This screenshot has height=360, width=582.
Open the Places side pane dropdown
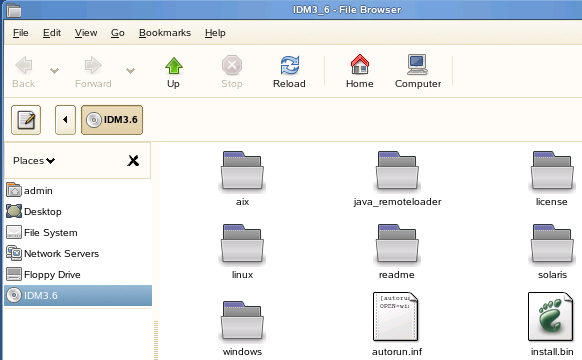[34, 161]
